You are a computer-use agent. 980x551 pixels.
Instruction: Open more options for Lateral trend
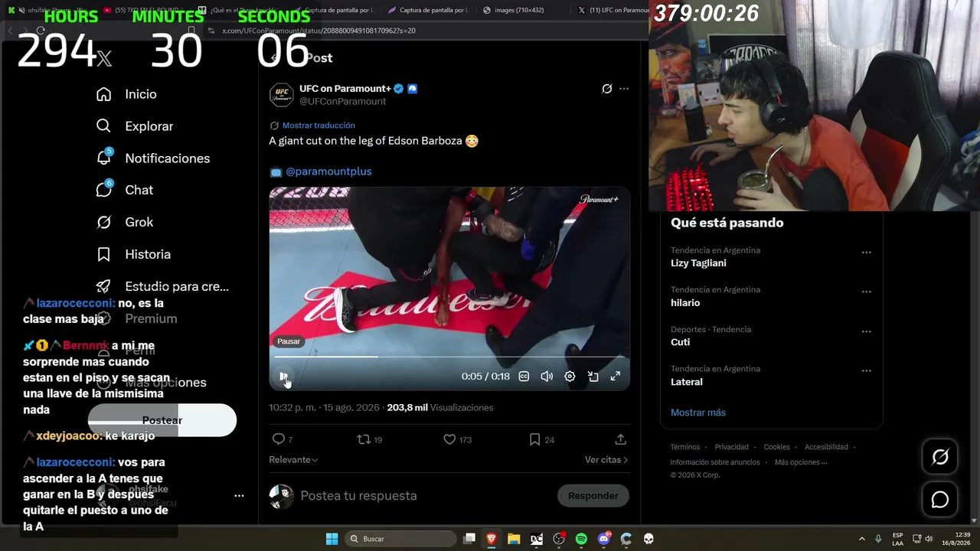[x=867, y=370]
